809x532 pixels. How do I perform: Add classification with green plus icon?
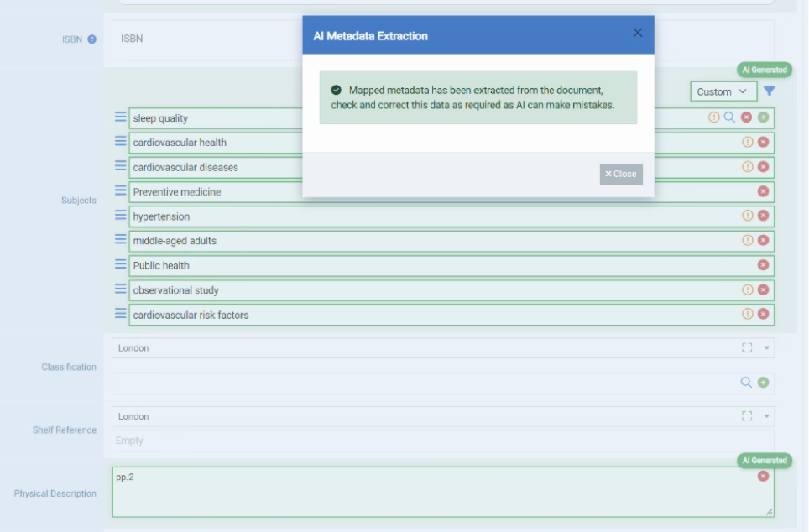point(764,383)
